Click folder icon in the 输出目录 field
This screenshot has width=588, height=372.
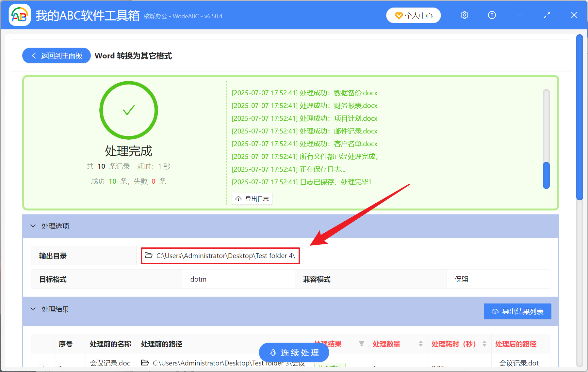click(148, 256)
